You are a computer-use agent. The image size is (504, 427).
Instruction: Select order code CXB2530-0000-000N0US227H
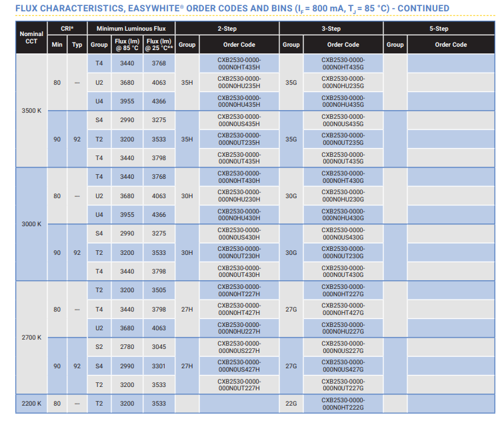click(239, 347)
